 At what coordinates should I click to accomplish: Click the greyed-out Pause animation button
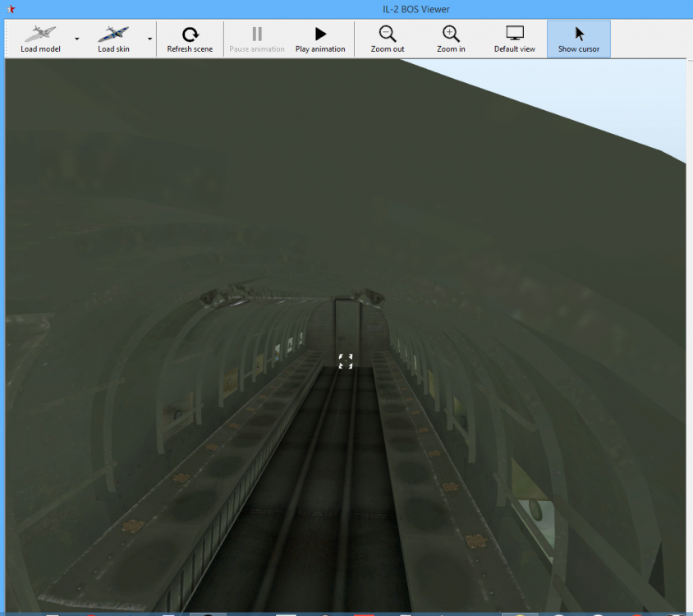coord(256,39)
